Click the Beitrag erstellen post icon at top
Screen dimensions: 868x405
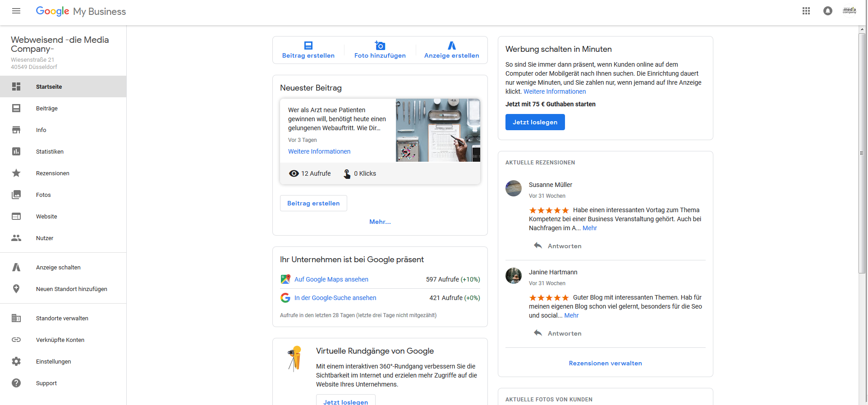click(308, 46)
